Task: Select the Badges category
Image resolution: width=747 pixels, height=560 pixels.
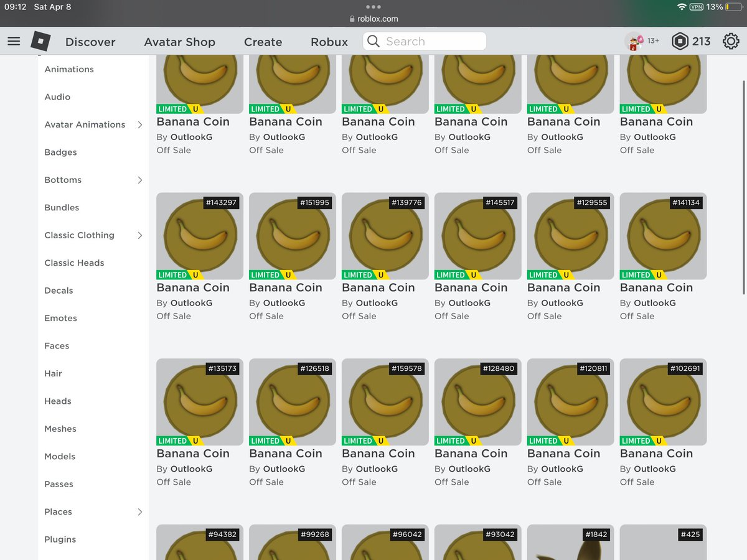Action: tap(60, 152)
